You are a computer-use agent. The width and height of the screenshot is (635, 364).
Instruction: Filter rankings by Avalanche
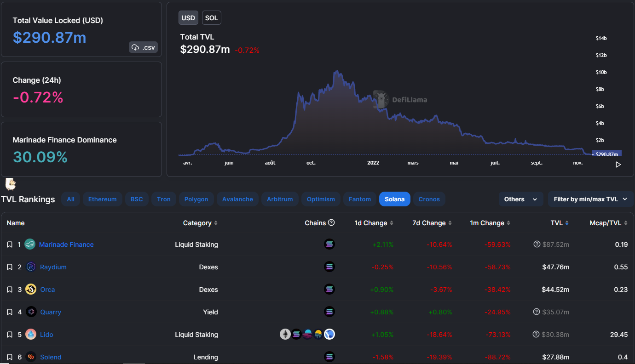(238, 199)
